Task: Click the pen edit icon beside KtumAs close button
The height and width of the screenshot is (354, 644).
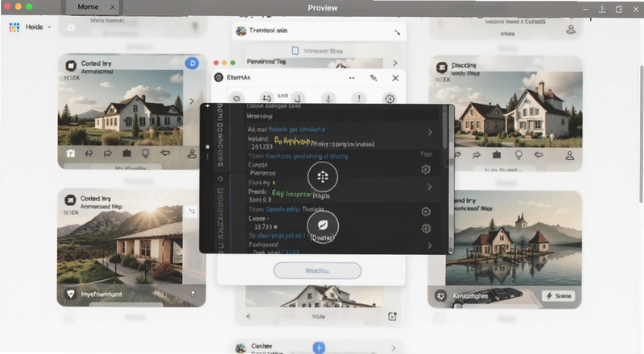Action: click(x=374, y=77)
